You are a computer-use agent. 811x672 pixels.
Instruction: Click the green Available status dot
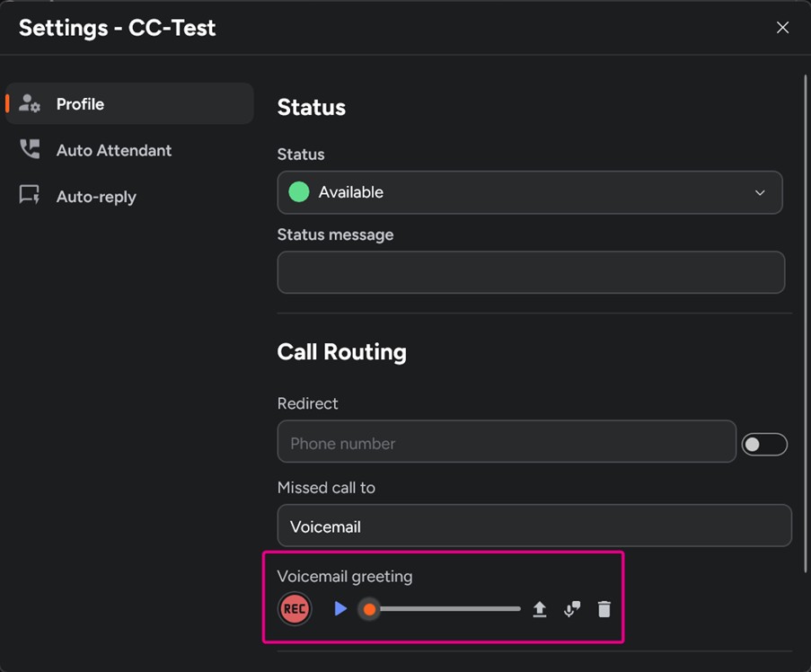(x=299, y=192)
